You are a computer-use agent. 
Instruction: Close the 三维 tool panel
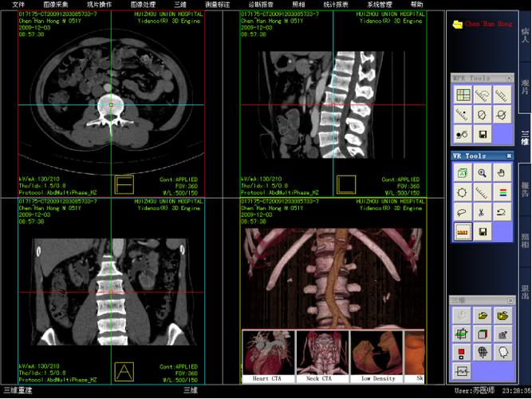(x=510, y=300)
